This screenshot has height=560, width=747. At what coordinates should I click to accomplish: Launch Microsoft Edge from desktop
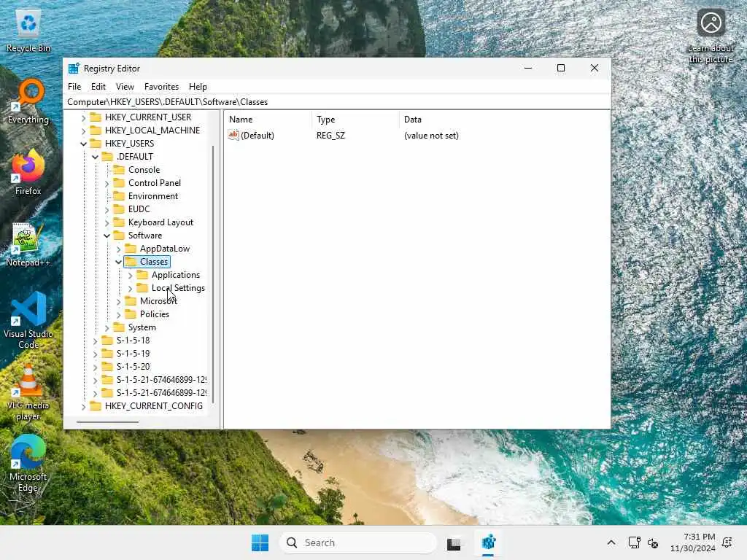click(x=28, y=463)
